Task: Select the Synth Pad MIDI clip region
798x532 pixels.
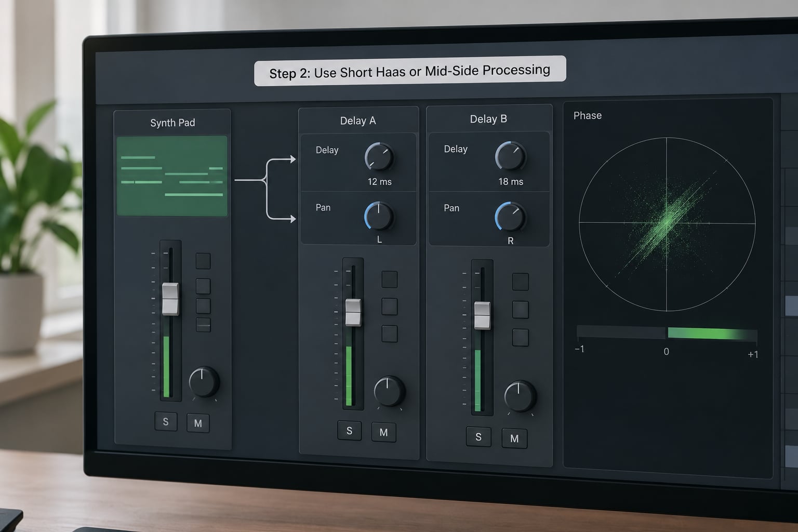Action: click(x=172, y=176)
